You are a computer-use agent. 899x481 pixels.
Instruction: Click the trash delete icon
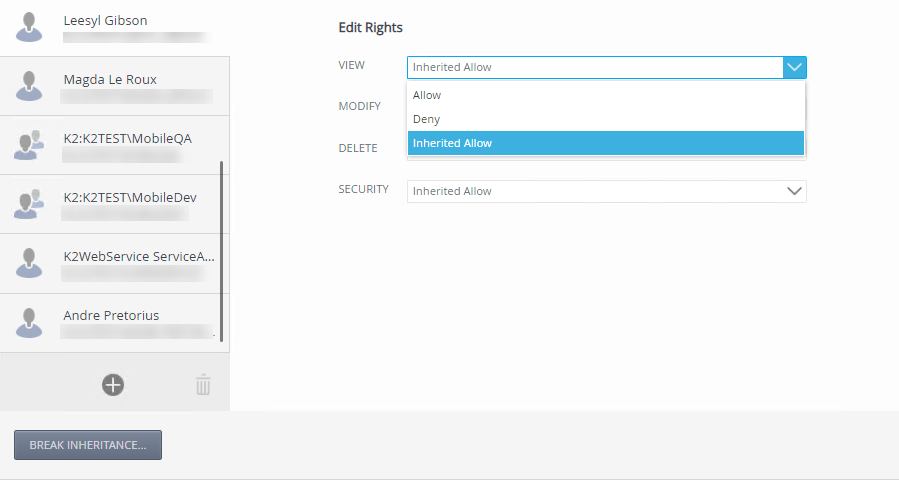pos(203,384)
